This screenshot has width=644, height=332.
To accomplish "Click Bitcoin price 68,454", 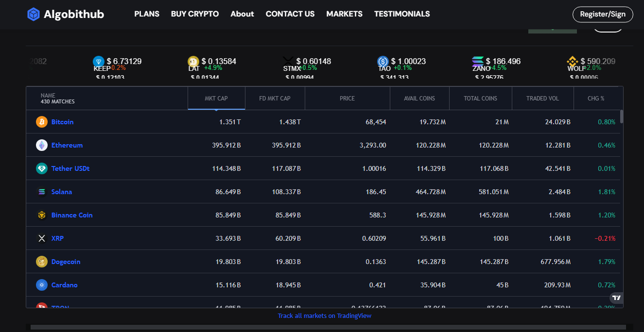I will click(x=376, y=122).
